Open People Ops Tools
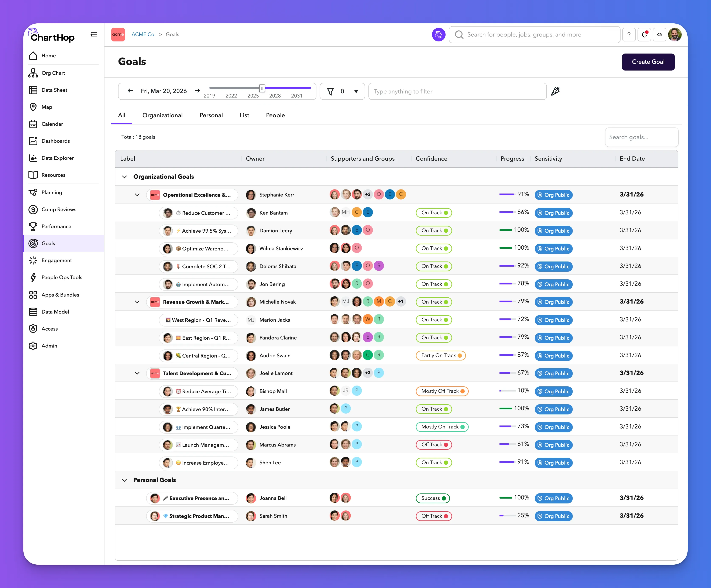 (64, 277)
